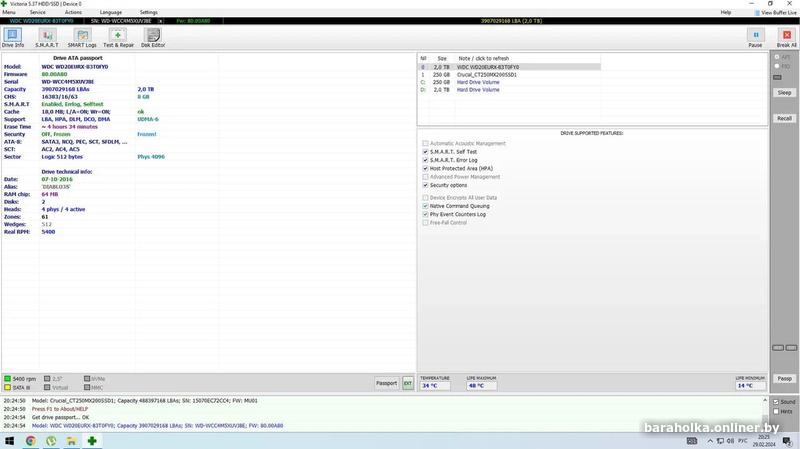Click "Press F1 to About/HELP" log line

tap(60, 409)
